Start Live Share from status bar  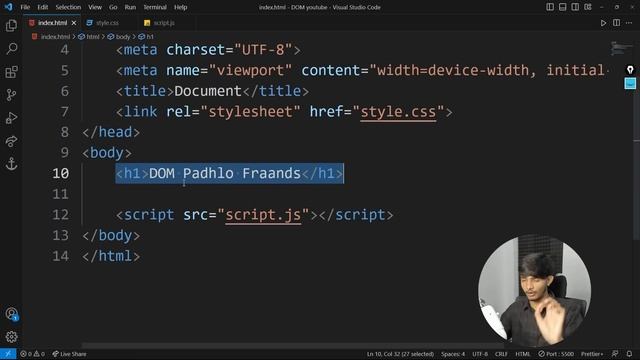point(69,354)
